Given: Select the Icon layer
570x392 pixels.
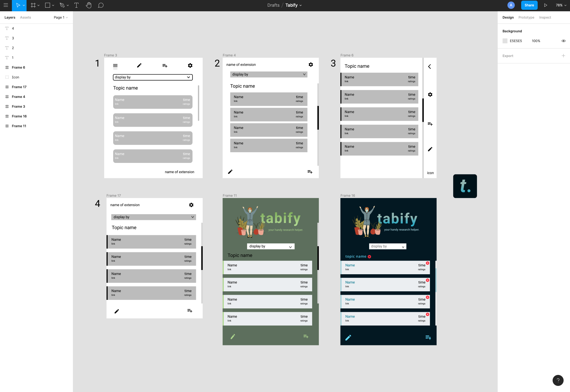Looking at the screenshot, I should (36, 77).
